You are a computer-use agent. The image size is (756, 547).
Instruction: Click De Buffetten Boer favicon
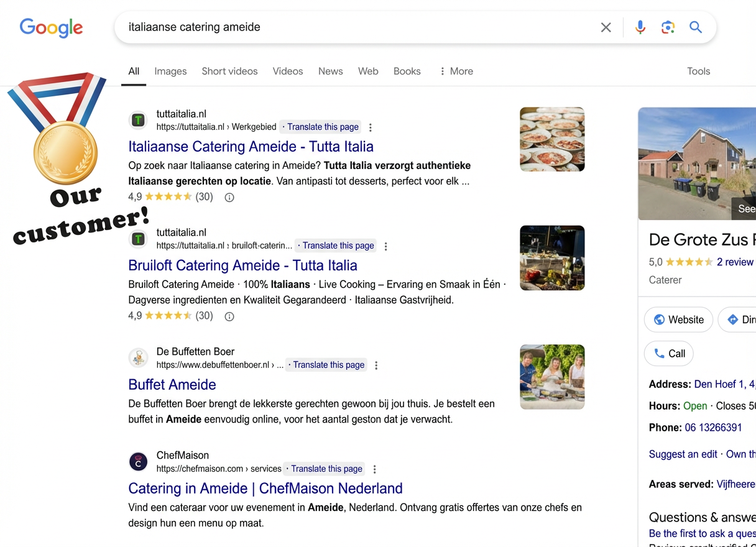coord(138,358)
